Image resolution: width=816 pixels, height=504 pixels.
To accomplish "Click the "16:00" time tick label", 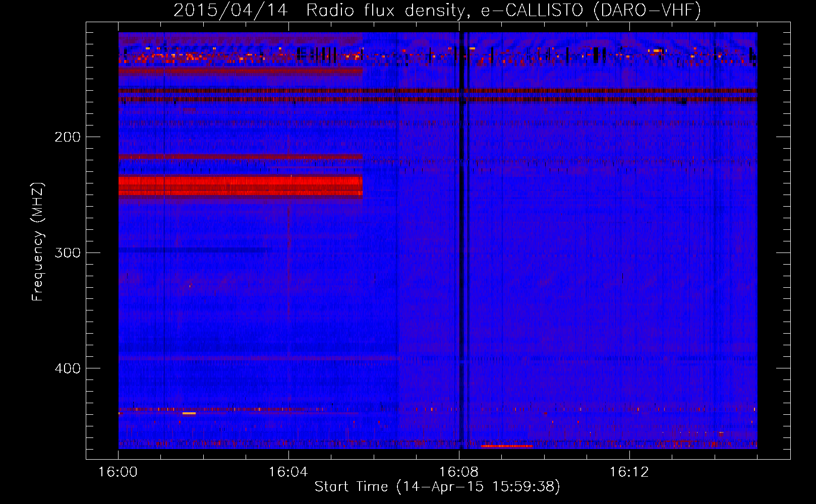I will coord(118,472).
